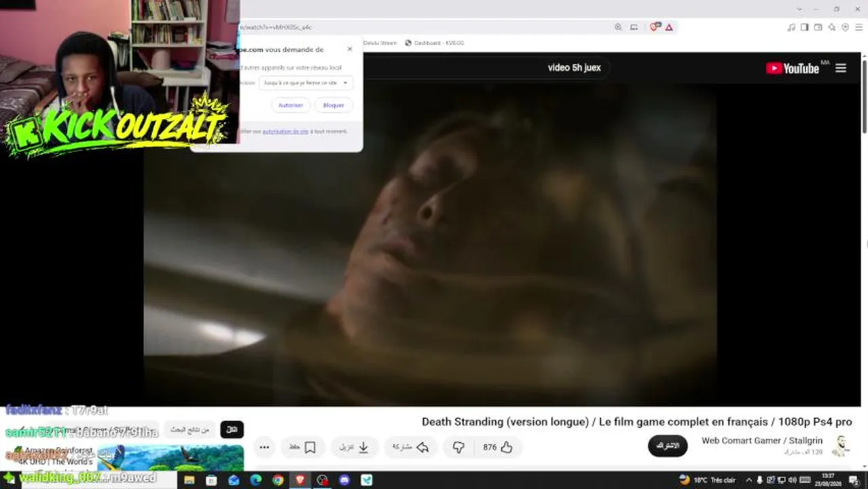This screenshot has width=868, height=489.
Task: Click the Autoriser button
Action: click(x=291, y=105)
